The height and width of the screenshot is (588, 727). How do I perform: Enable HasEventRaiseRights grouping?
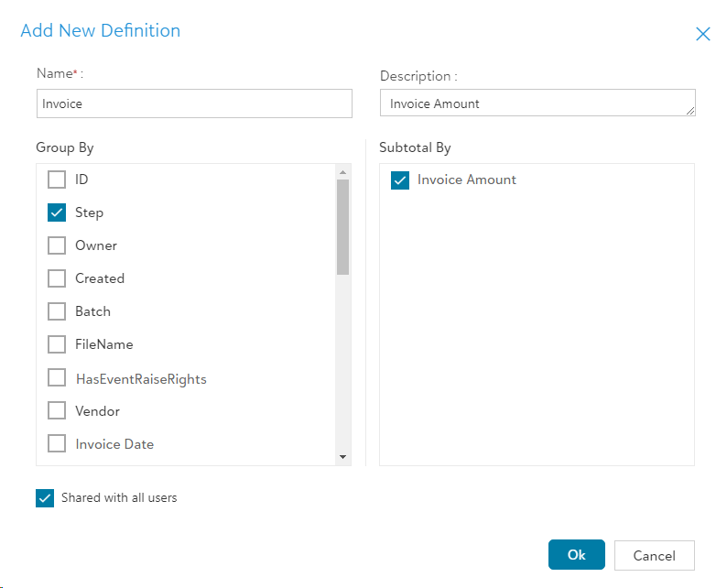pos(57,377)
